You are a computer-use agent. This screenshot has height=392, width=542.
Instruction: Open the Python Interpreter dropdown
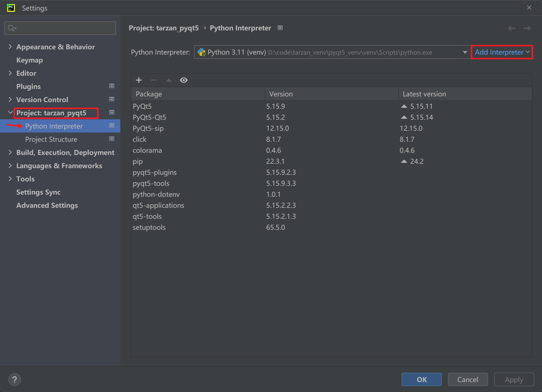(332, 52)
